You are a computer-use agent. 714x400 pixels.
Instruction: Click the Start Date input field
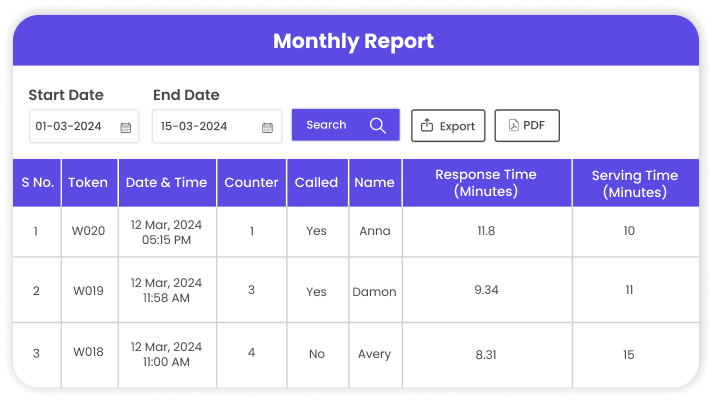tap(75, 127)
